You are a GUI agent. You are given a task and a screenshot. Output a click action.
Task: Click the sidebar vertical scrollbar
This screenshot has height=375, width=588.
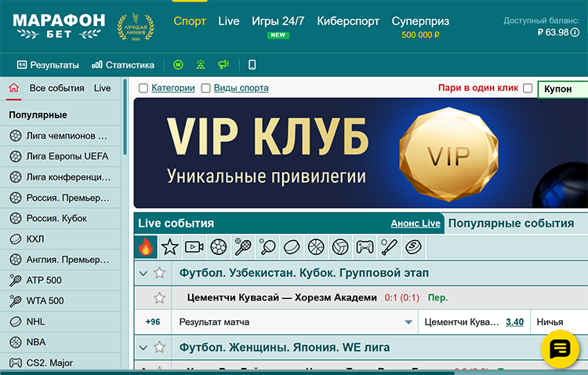pos(125,117)
